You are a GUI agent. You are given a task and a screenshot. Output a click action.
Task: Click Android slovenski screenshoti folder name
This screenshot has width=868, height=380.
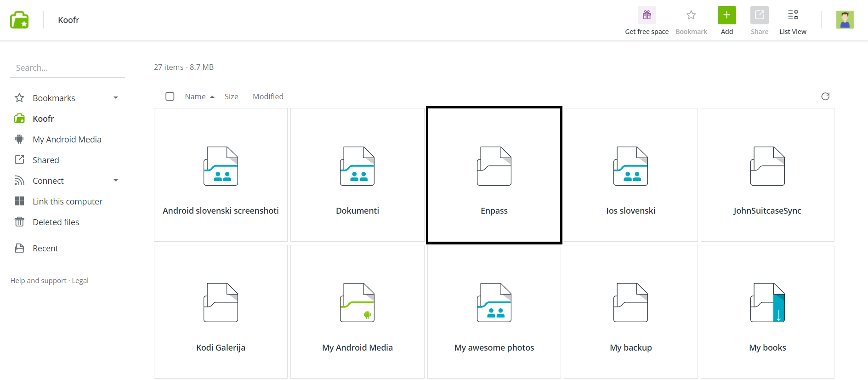click(x=221, y=210)
